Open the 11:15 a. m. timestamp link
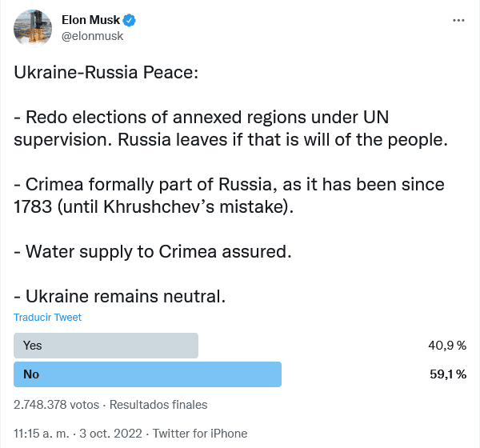The width and height of the screenshot is (480, 448). point(41,434)
